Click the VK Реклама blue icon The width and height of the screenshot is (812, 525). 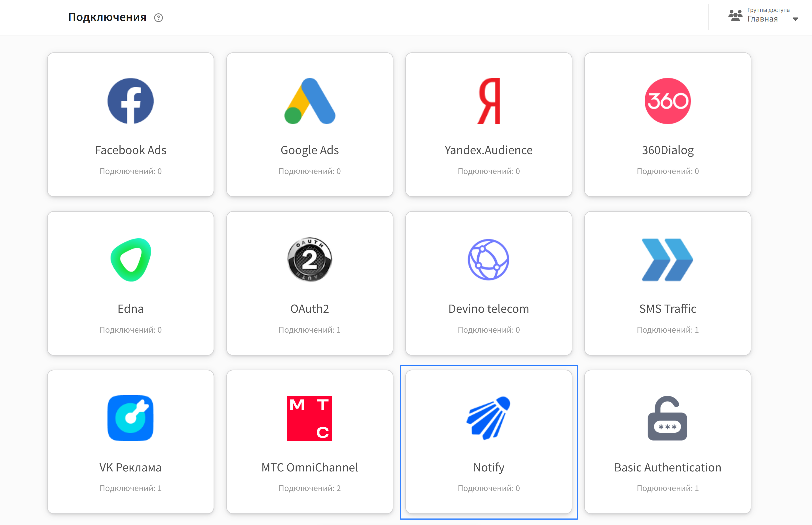[130, 418]
